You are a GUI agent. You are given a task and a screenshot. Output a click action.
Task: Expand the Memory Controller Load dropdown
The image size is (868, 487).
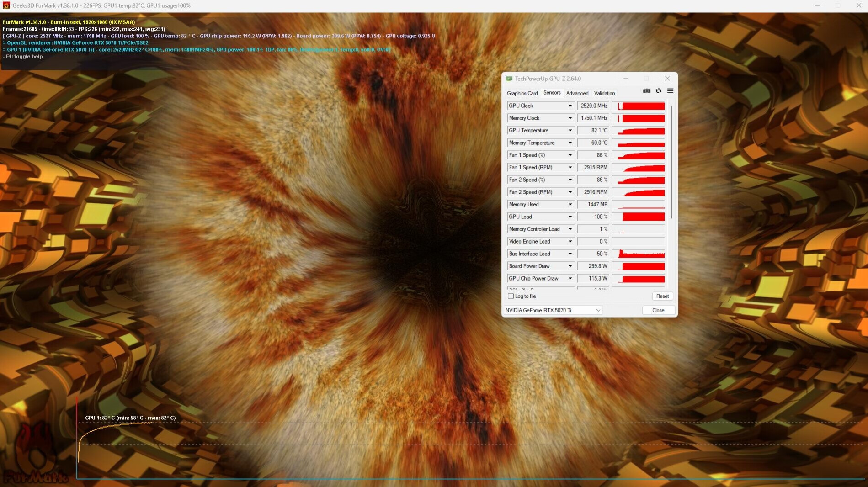570,229
